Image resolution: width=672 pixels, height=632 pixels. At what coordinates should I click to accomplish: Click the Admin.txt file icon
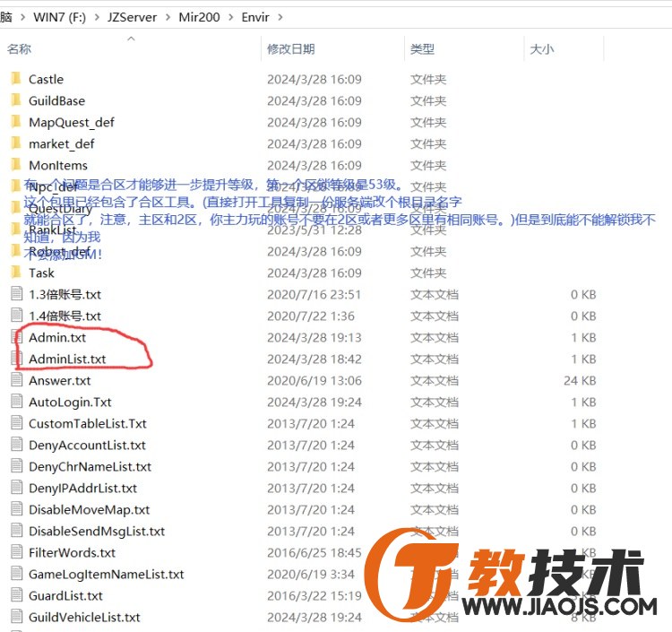16,337
